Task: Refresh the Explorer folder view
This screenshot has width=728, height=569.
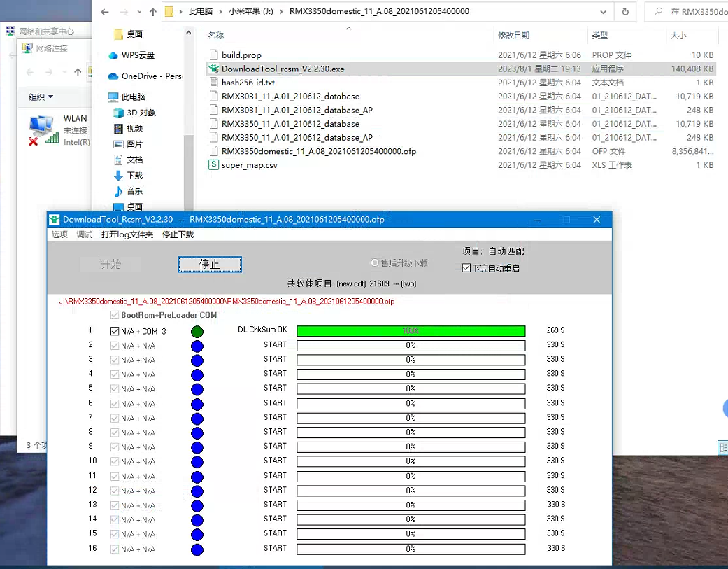Action: (x=625, y=12)
